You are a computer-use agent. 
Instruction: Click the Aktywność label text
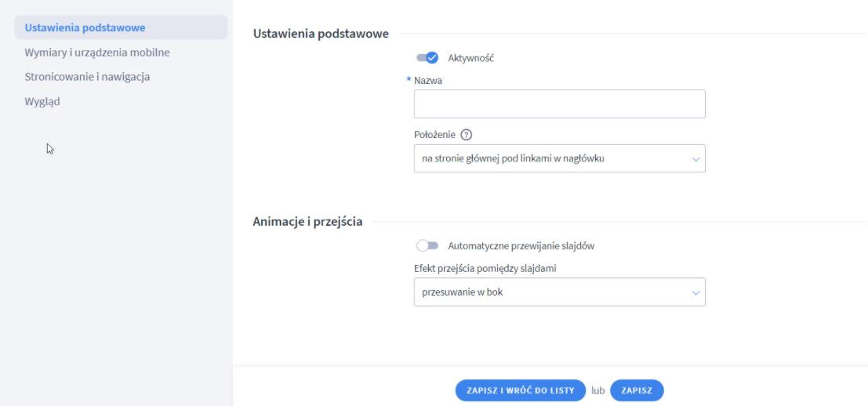pyautogui.click(x=470, y=57)
